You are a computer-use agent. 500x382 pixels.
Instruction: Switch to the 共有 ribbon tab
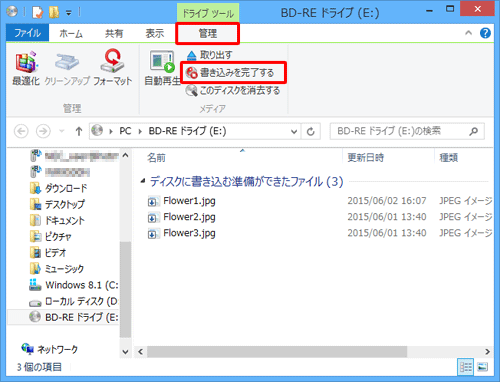click(x=114, y=33)
